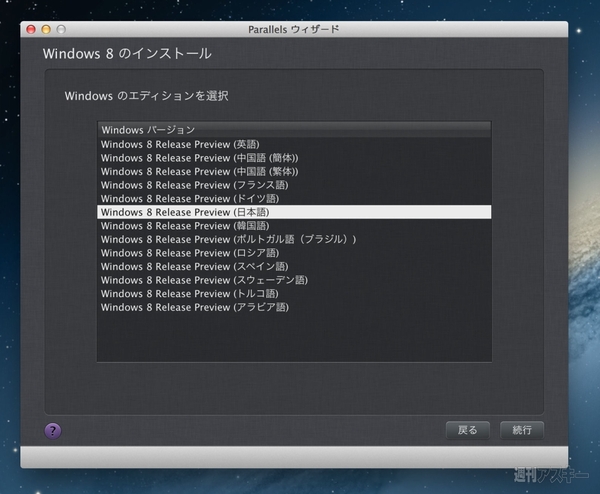This screenshot has height=494, width=600.
Task: Click the Windows バージョン column header
Action: (x=294, y=130)
